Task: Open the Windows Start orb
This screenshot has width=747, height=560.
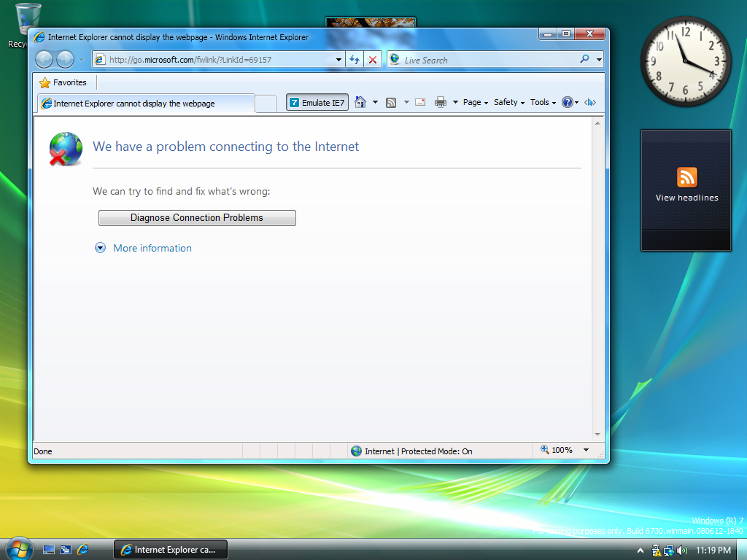Action: tap(20, 549)
